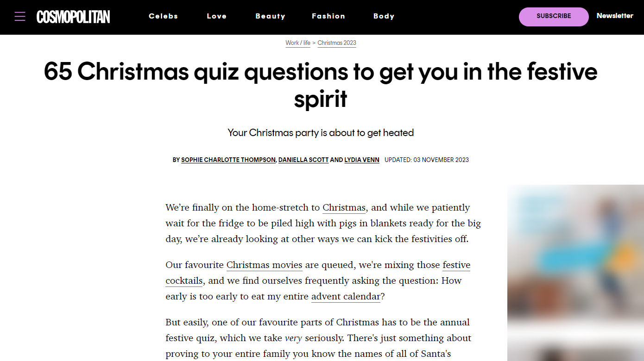Open the advent calendar link
Screen dimensions: 644x361
point(346,297)
